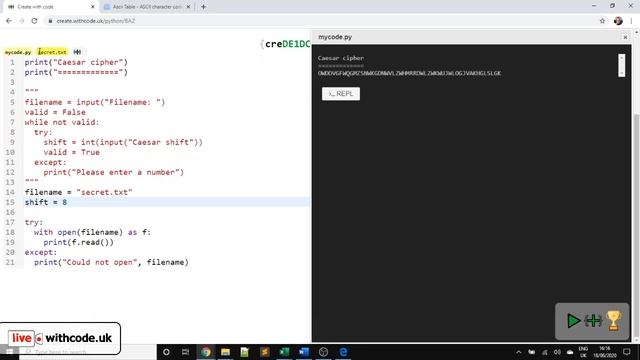Click Chrome icon in the taskbar
The image size is (640, 360).
(206, 352)
